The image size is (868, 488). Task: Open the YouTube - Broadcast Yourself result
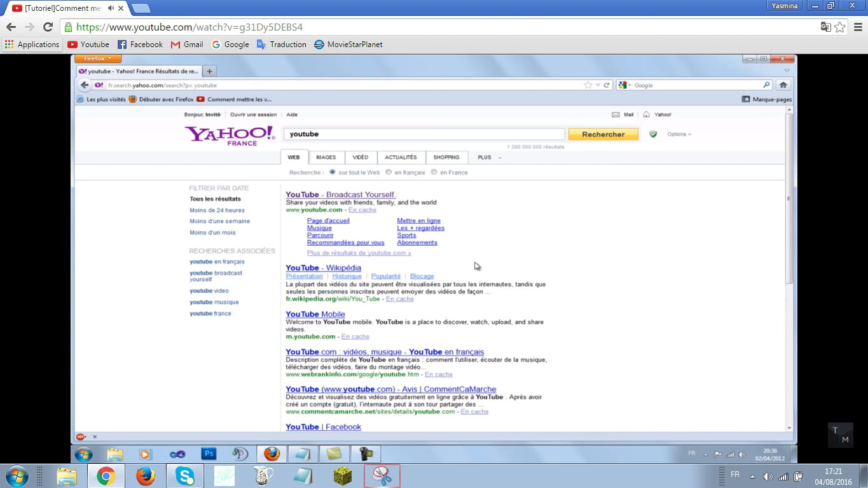coord(340,195)
